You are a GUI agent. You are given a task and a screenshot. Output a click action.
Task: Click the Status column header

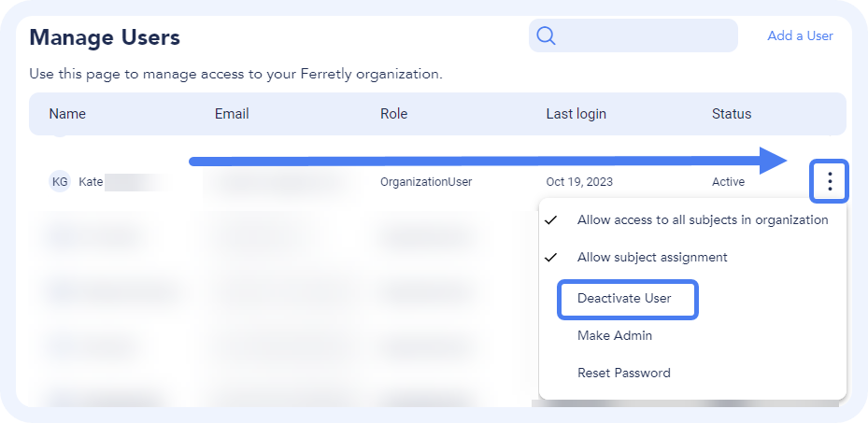732,114
